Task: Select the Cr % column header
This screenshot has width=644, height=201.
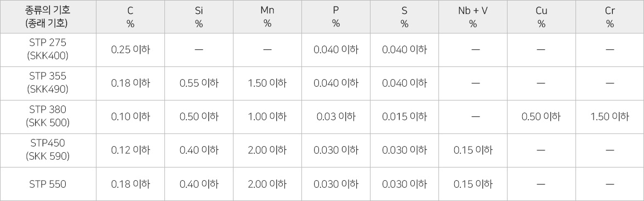Action: tap(609, 17)
